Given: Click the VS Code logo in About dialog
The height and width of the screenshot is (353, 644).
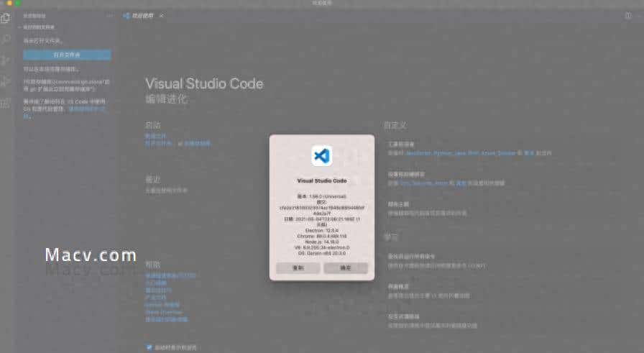Looking at the screenshot, I should (x=321, y=156).
